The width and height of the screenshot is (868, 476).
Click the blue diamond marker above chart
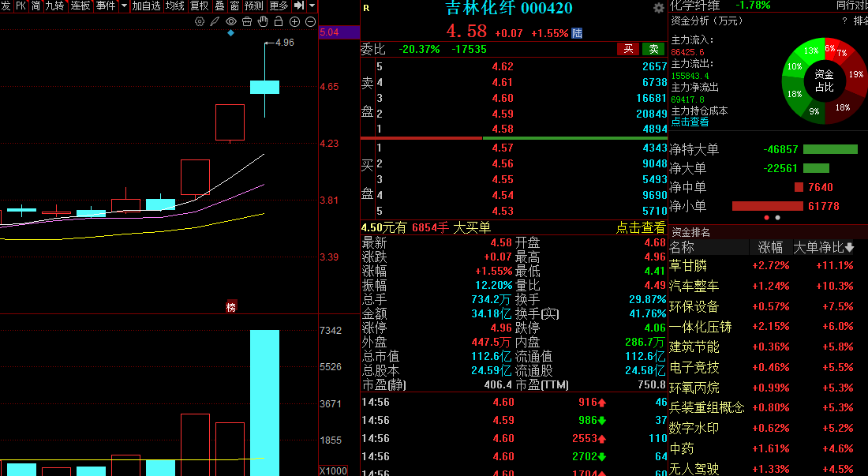click(231, 32)
